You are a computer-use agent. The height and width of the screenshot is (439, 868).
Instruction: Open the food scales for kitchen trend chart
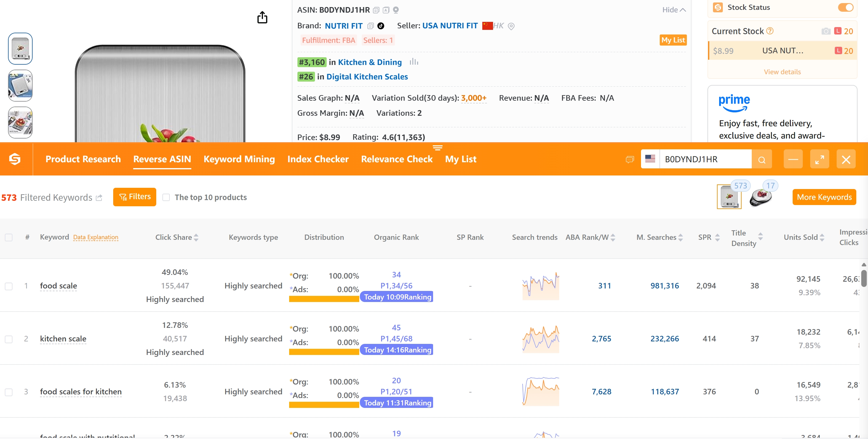[540, 392]
